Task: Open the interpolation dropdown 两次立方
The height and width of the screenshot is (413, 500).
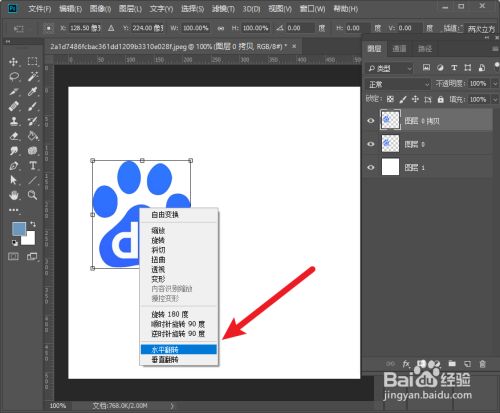Action: (481, 29)
